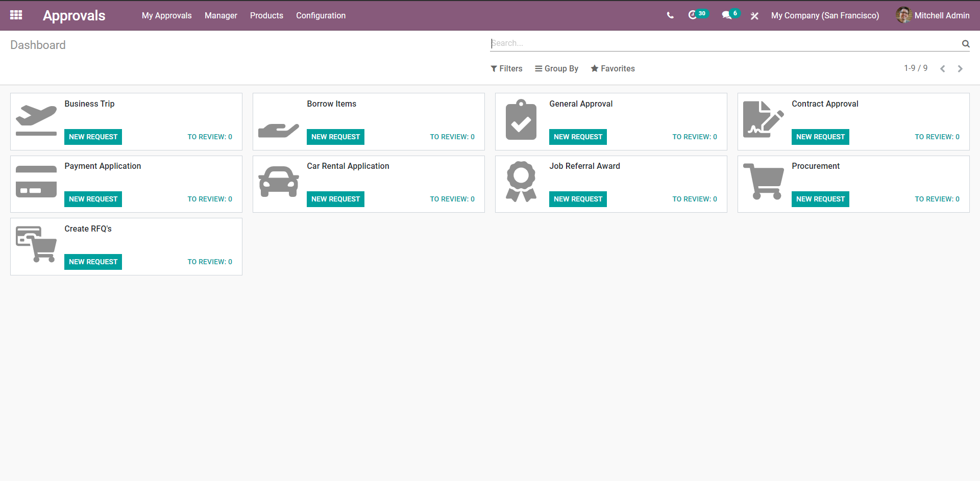Viewport: 980px width, 481px height.
Task: Click the search magnifier icon
Action: click(x=966, y=44)
